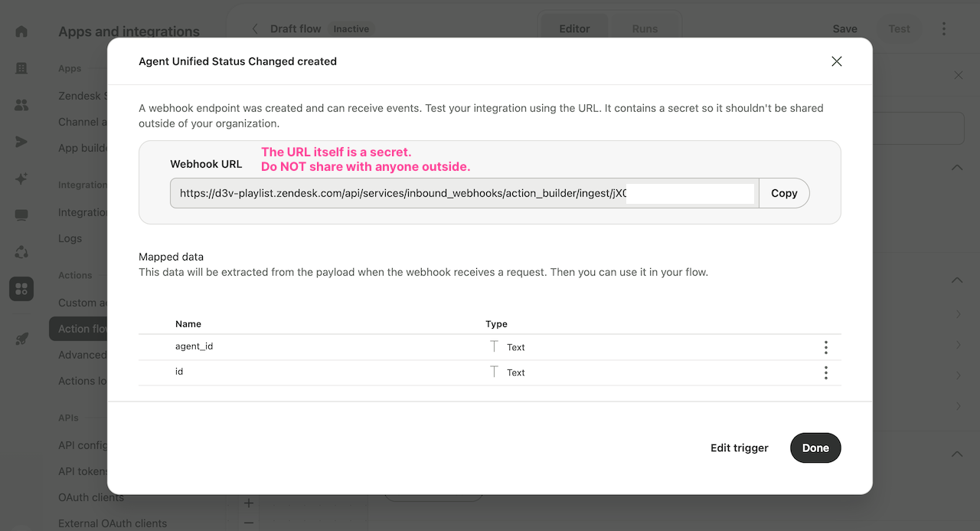Close the right side panel
The height and width of the screenshot is (531, 980).
[959, 75]
